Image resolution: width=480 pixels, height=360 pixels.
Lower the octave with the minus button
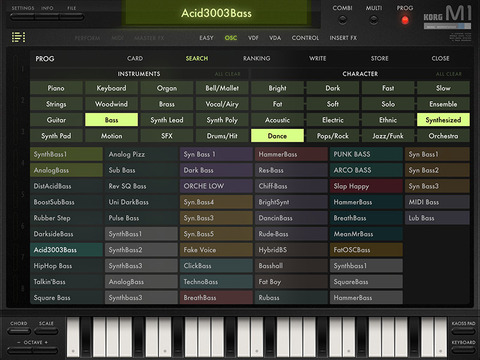tap(20, 350)
